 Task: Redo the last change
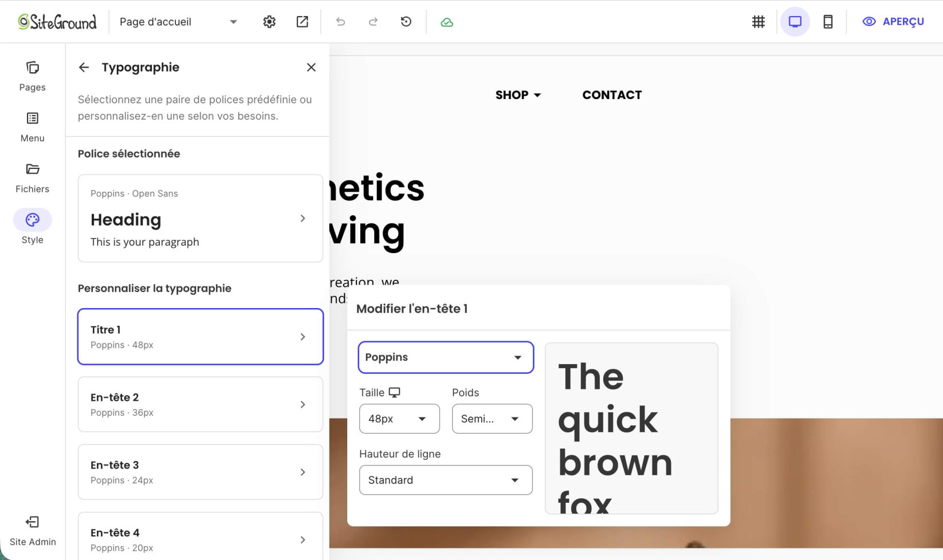coord(373,22)
